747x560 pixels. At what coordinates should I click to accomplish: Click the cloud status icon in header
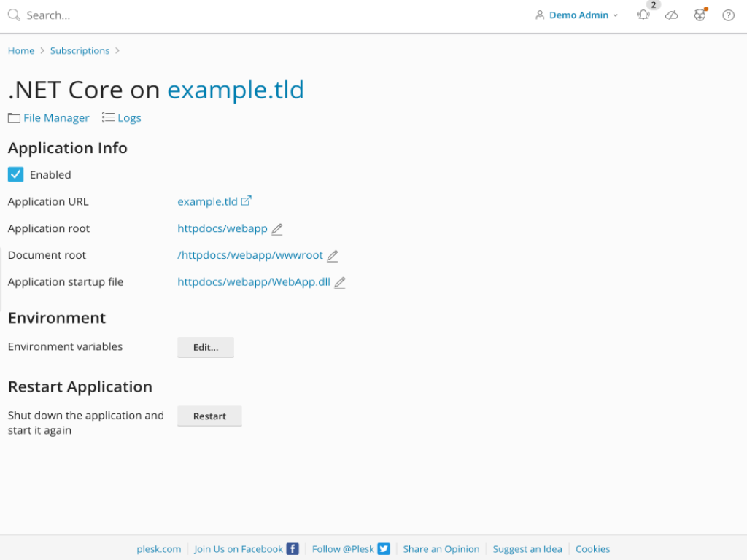coord(672,15)
